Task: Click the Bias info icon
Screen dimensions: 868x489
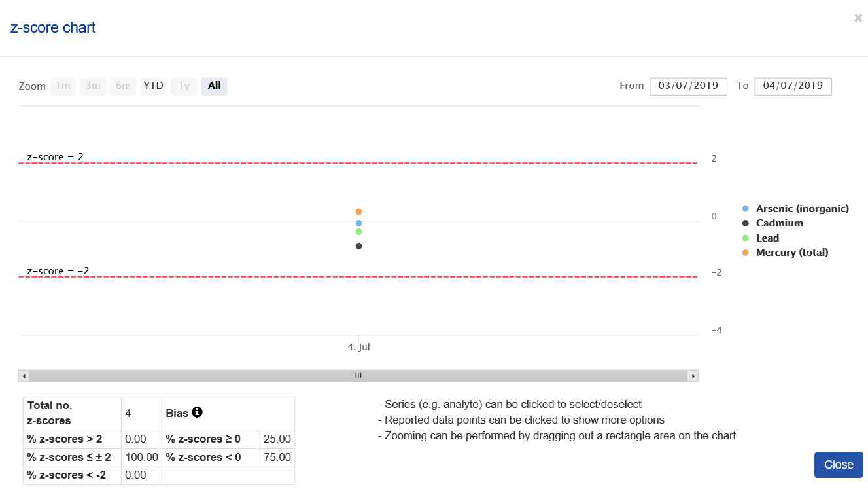Action: pos(197,412)
